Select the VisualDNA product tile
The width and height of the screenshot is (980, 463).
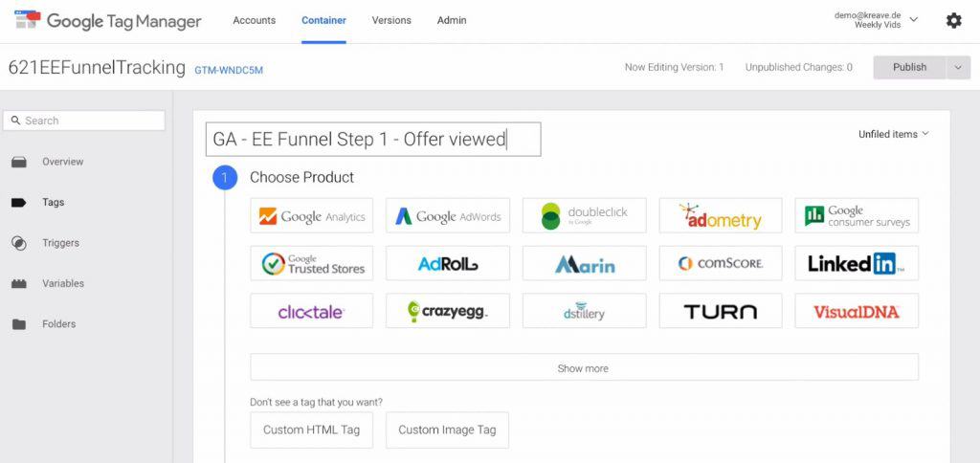coord(857,311)
